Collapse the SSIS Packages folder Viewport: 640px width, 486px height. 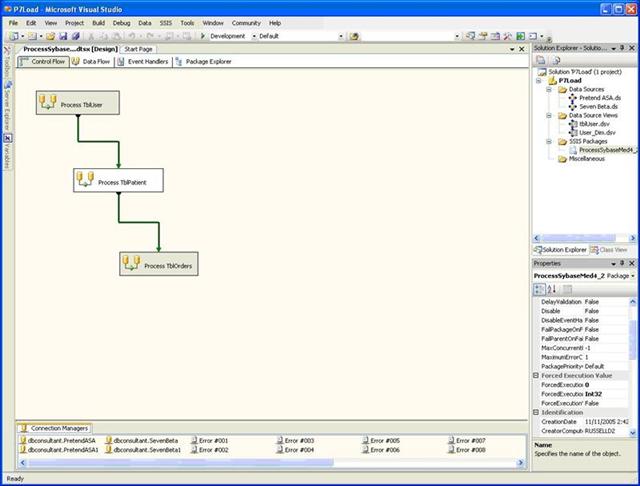tap(549, 141)
